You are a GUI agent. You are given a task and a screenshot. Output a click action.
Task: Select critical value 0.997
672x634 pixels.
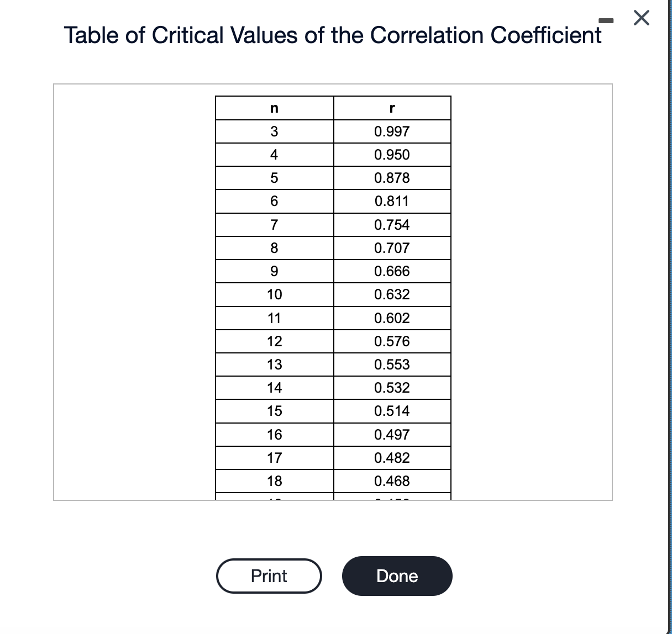(392, 131)
